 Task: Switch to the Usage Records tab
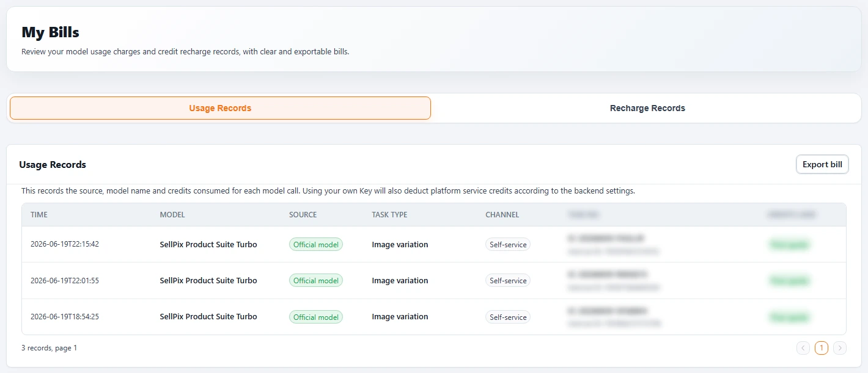[x=220, y=108]
